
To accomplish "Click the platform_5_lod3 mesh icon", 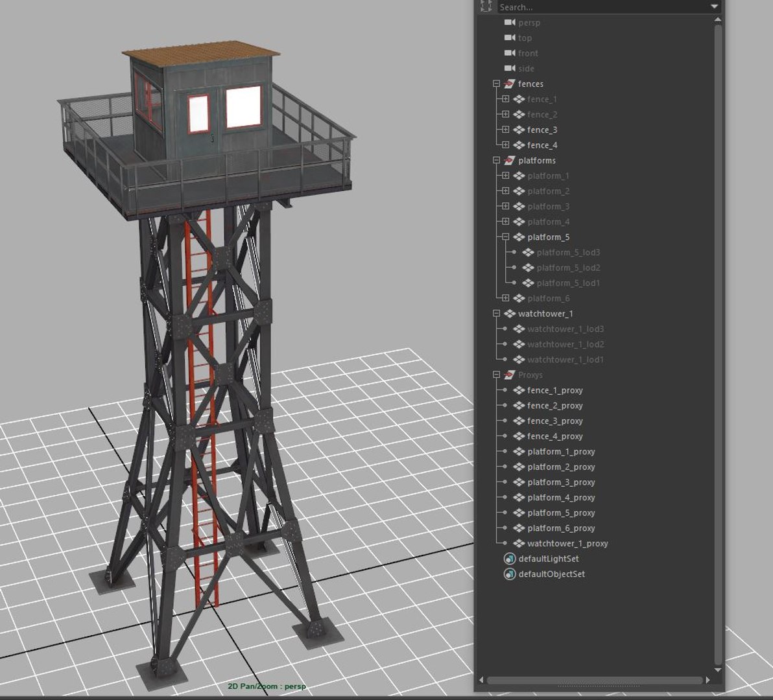I will 528,252.
